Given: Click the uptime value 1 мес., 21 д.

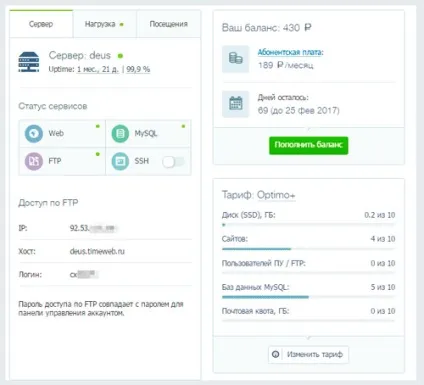Looking at the screenshot, I should 98,69.
